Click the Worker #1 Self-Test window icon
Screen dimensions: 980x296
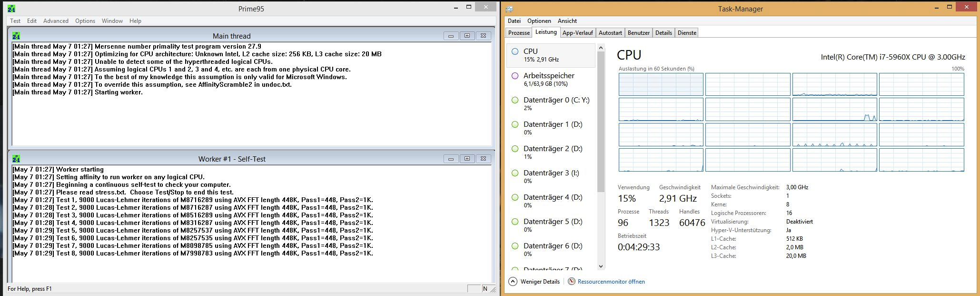pyautogui.click(x=16, y=159)
